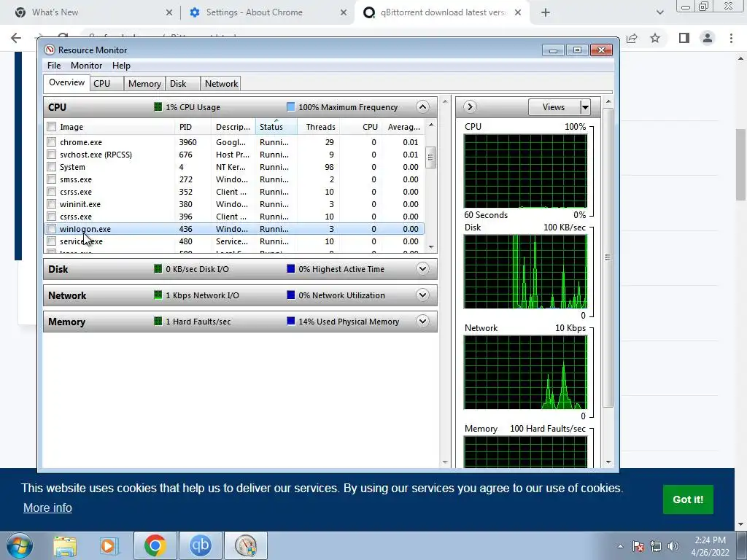Open qBittorrent taskbar icon

(200, 545)
